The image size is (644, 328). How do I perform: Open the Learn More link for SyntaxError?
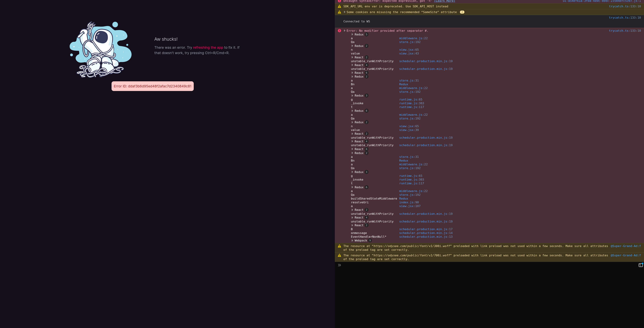point(444,1)
